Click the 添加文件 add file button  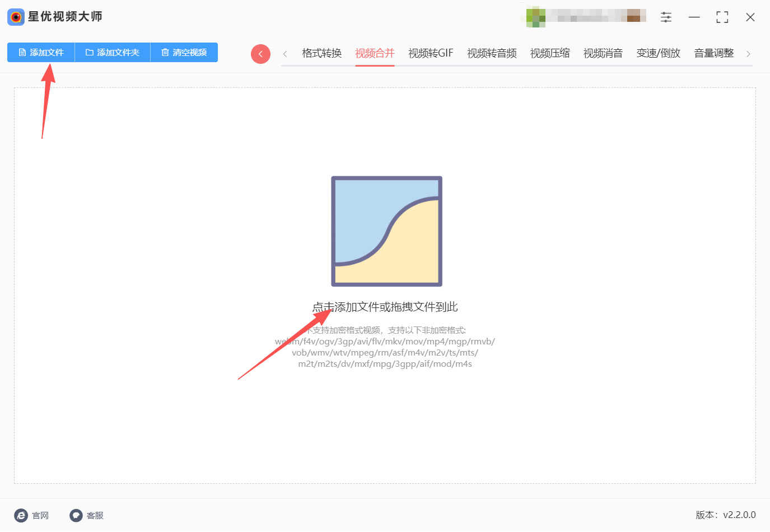point(41,52)
